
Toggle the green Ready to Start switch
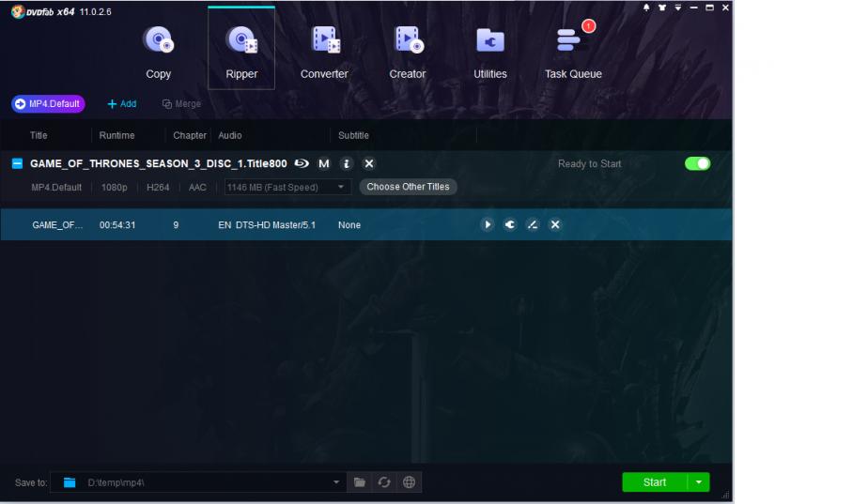point(697,163)
